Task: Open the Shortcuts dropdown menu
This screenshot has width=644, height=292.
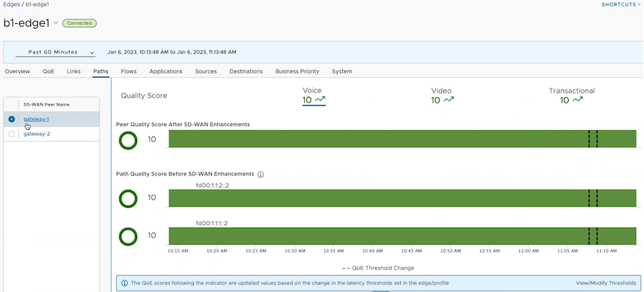Action: click(x=621, y=5)
